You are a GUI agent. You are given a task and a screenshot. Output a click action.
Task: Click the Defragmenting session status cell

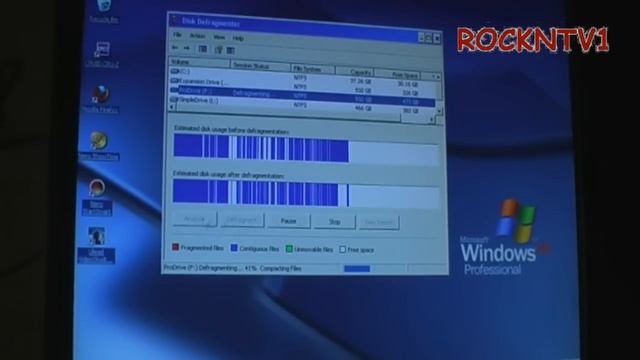click(253, 93)
